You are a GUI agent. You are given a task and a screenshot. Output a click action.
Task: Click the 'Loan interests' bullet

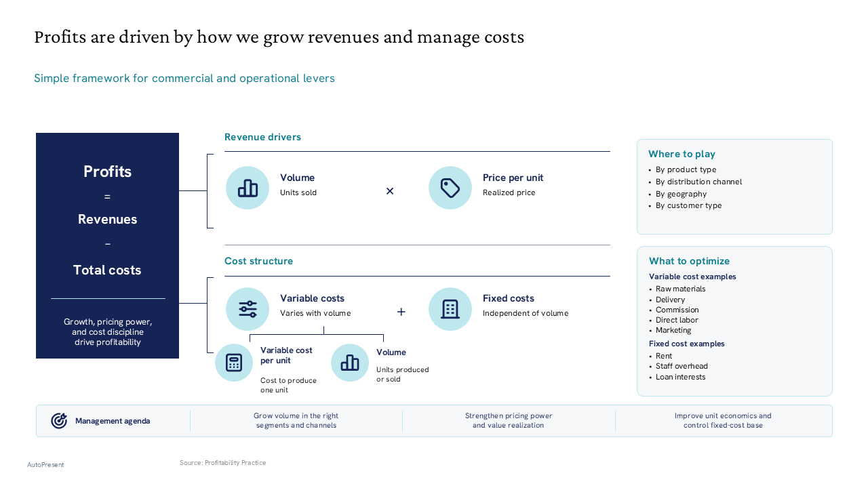tap(680, 377)
